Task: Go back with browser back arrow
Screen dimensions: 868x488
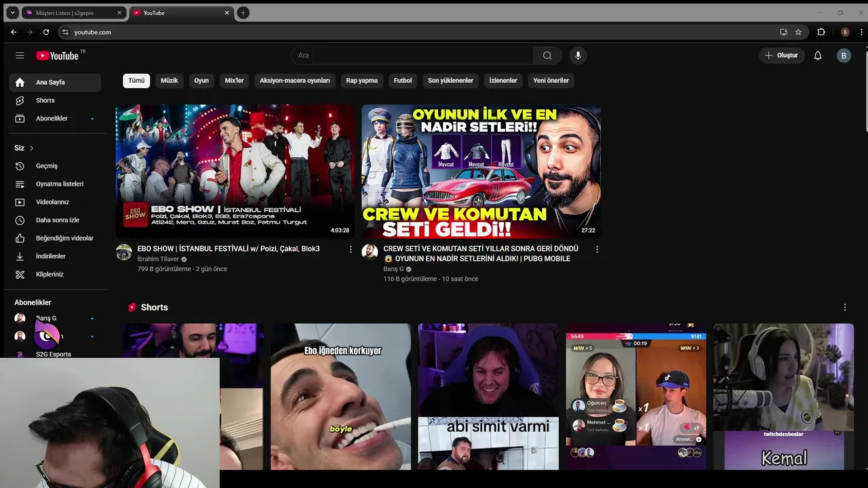Action: [x=14, y=32]
